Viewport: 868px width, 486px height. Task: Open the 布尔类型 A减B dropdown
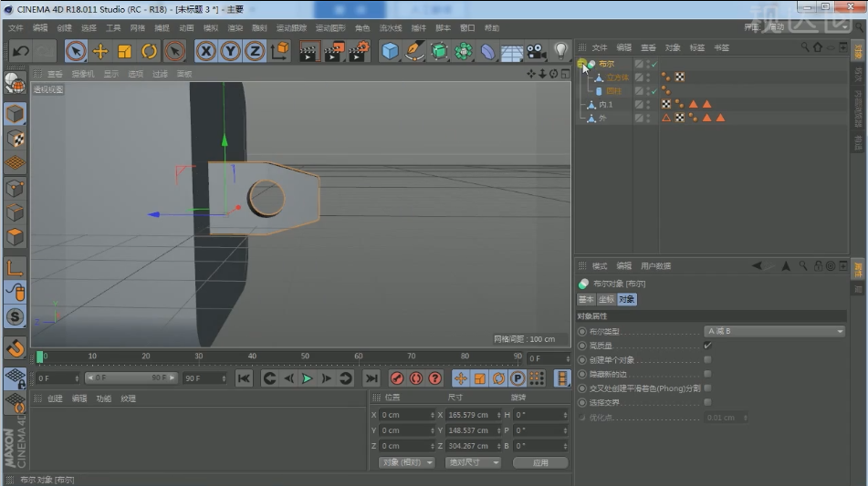[775, 331]
